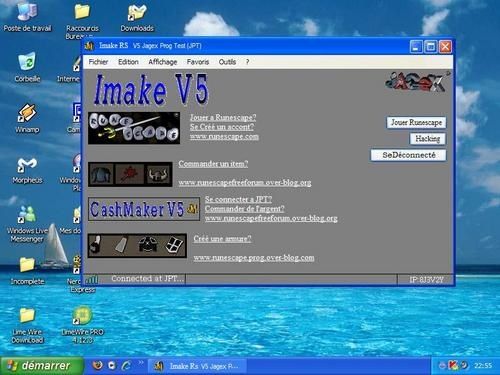
Task: Click the Imake RS title bar icon
Action: point(89,46)
